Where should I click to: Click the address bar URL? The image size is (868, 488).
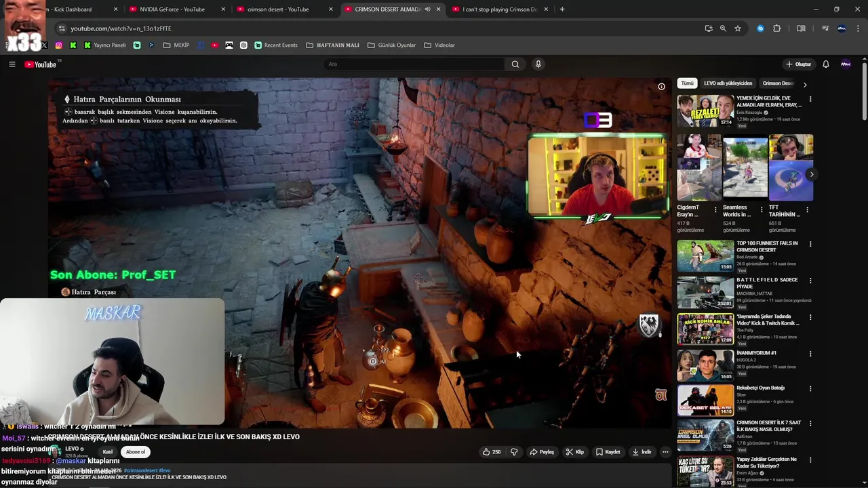pos(121,28)
